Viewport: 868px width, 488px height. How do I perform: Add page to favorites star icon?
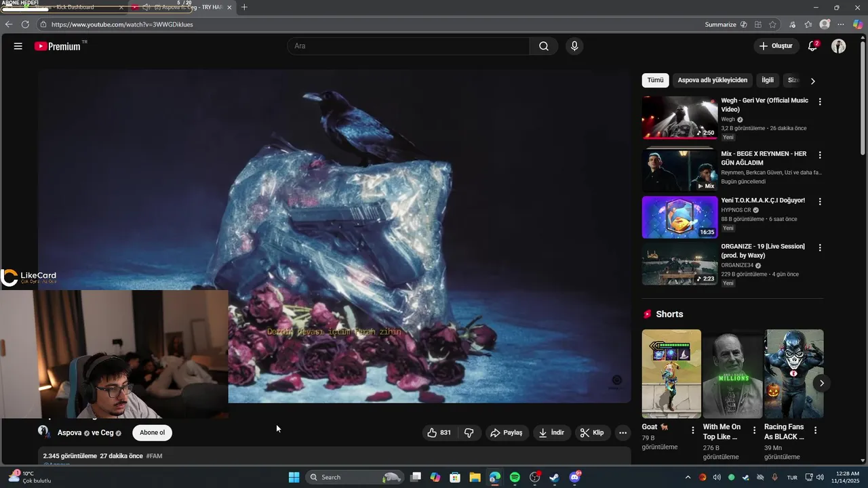772,24
